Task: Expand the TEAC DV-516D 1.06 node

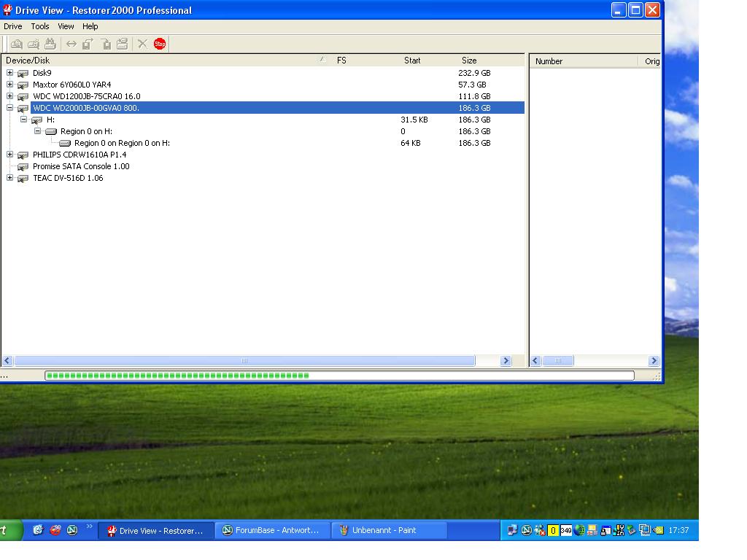Action: pos(10,178)
